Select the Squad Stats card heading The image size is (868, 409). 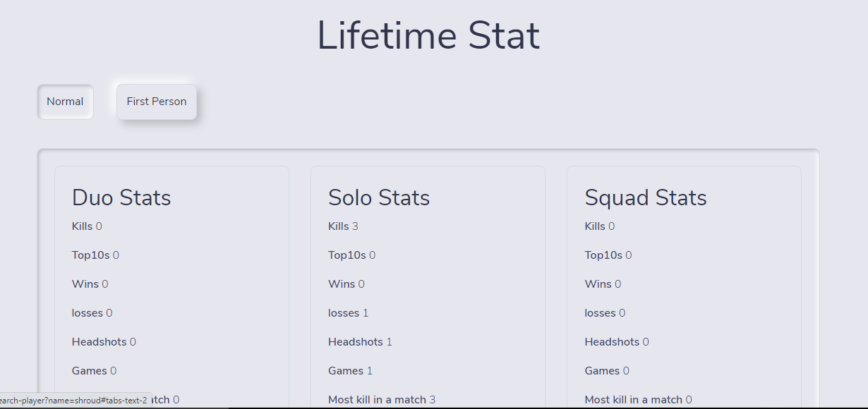pyautogui.click(x=646, y=197)
